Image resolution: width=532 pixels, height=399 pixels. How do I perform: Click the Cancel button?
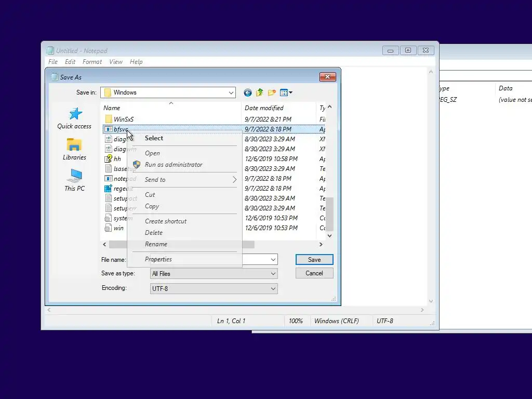314,273
